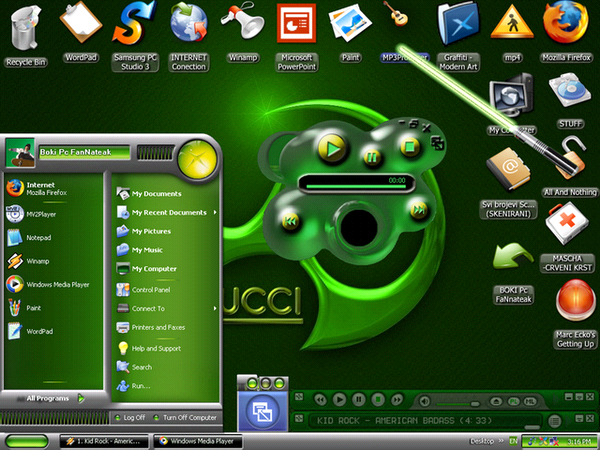Expand the Connect To submenu arrow
Image resolution: width=600 pixels, height=450 pixels.
click(215, 308)
